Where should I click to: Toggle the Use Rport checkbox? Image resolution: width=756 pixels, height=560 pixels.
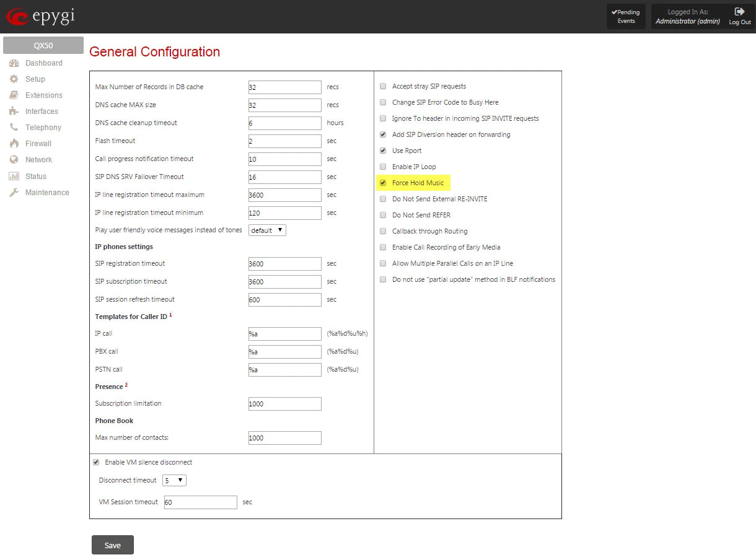coord(383,151)
